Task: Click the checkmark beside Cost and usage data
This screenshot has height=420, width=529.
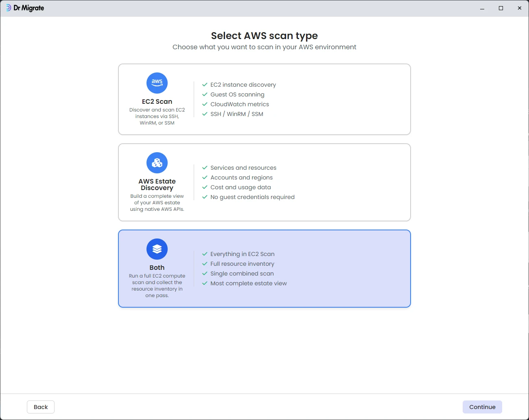Action: coord(205,187)
